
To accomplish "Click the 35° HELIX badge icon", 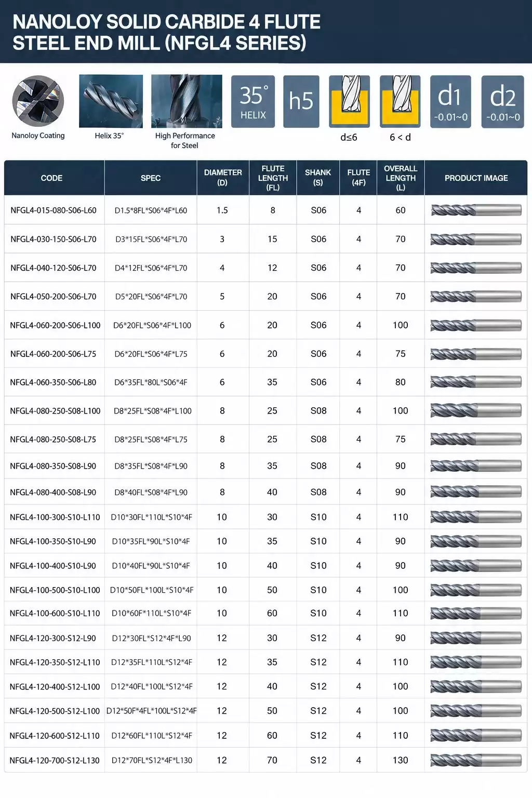I will click(253, 102).
